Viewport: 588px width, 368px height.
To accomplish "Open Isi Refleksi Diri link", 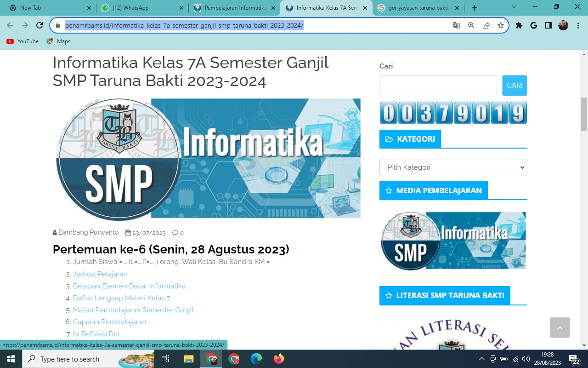I will pos(96,333).
